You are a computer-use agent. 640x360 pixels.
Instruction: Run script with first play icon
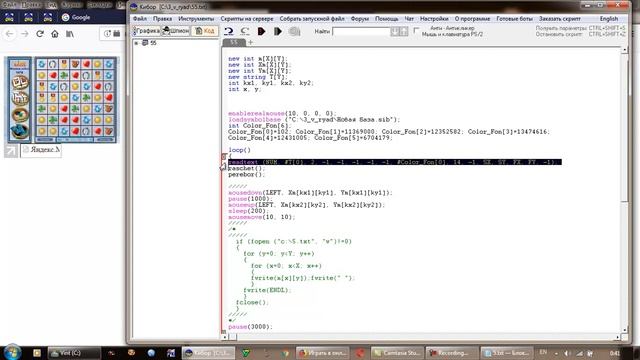pyautogui.click(x=261, y=31)
